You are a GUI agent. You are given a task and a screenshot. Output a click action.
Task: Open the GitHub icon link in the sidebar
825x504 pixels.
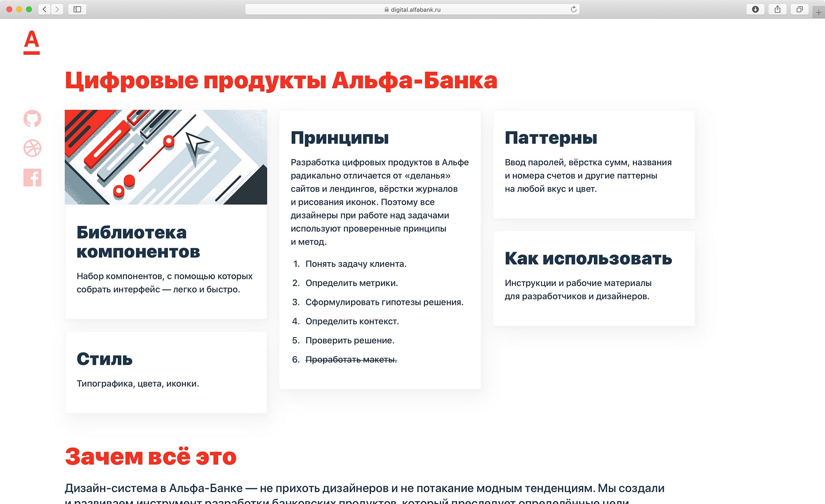click(x=32, y=119)
